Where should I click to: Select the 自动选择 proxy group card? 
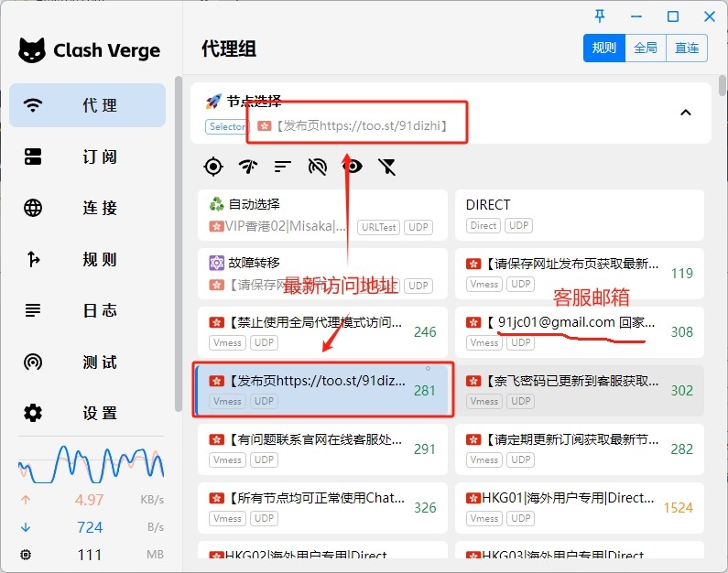coord(322,215)
